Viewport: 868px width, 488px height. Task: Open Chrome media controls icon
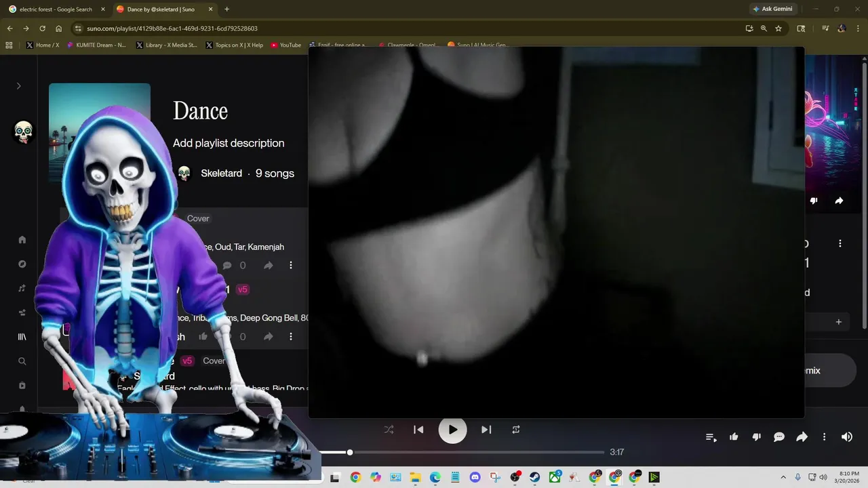click(825, 28)
